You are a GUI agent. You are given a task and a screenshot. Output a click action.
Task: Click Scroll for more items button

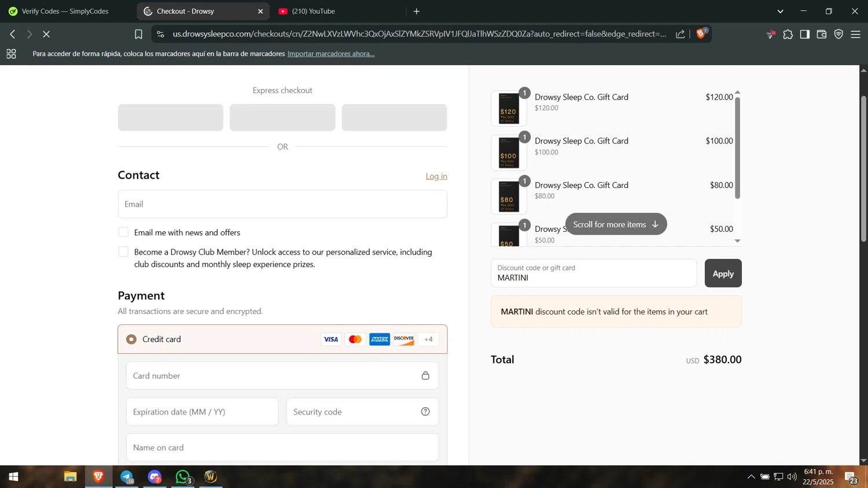click(x=616, y=224)
